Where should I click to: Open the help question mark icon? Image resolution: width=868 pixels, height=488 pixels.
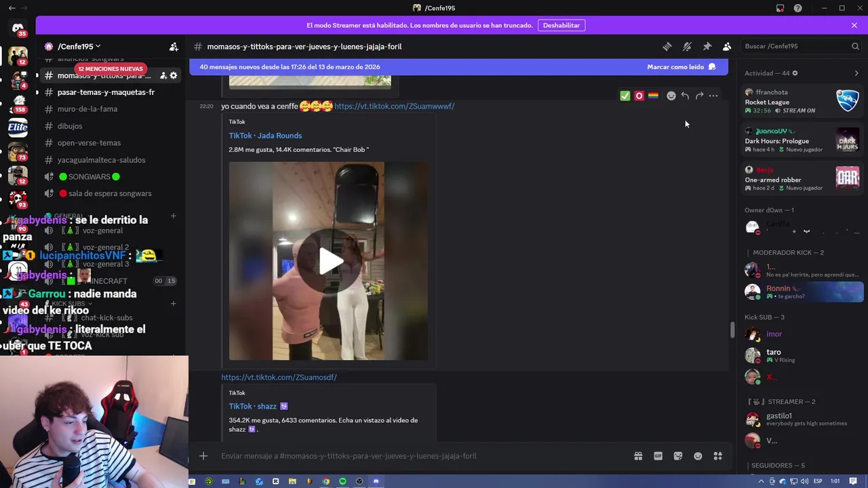click(x=797, y=8)
